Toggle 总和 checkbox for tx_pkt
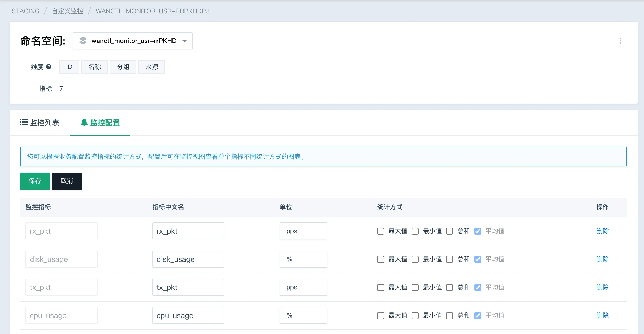This screenshot has height=334, width=644. pos(450,288)
